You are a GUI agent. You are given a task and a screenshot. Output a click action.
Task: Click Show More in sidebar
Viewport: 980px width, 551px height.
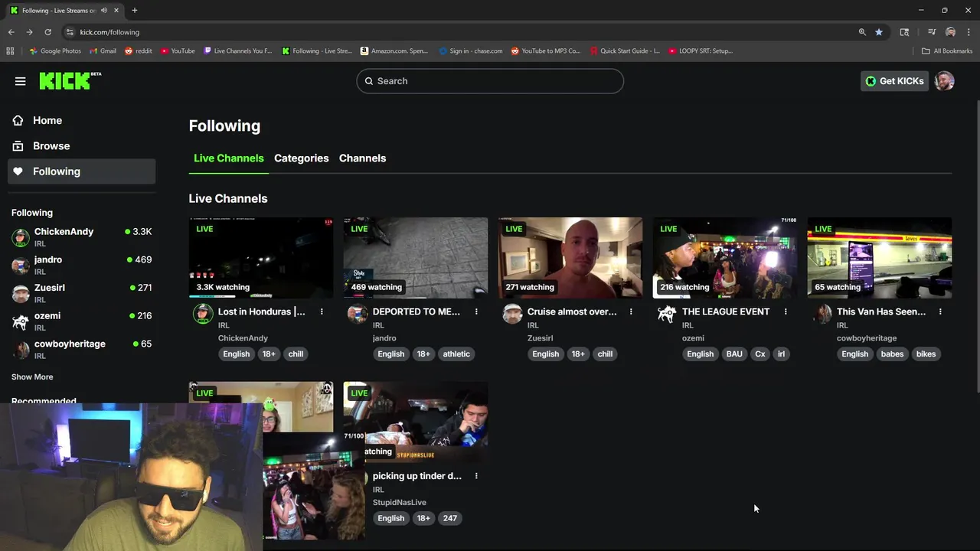32,377
